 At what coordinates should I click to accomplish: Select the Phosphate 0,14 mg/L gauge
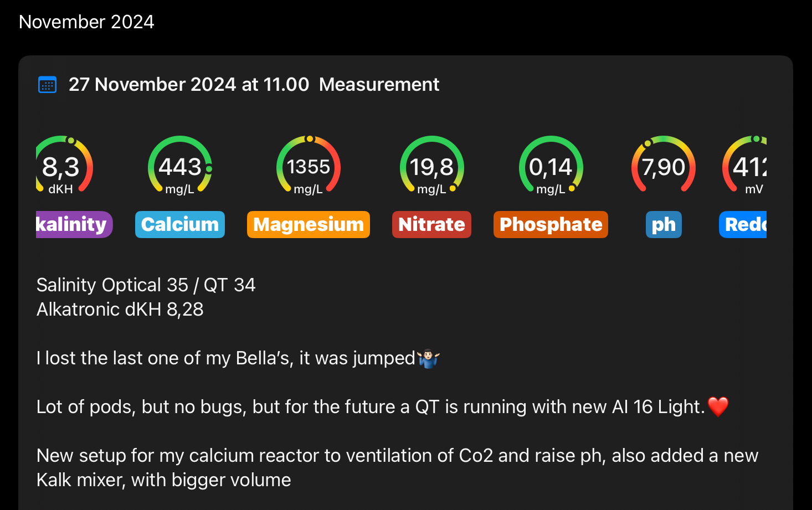[551, 166]
